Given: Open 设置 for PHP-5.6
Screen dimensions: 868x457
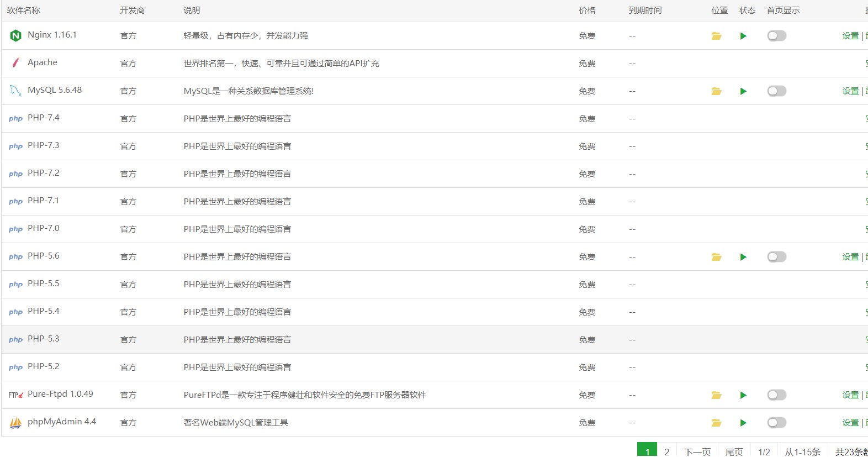Looking at the screenshot, I should coord(850,257).
